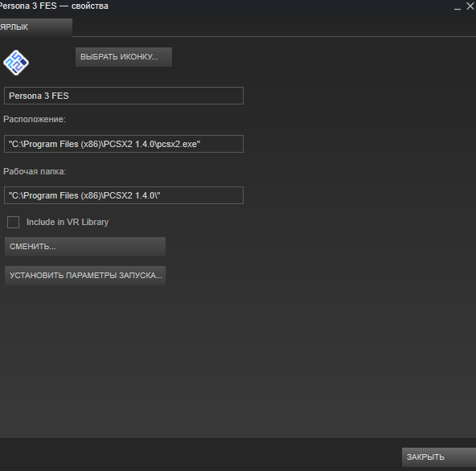Open УСТАНОВИТЬ ПАРАМЕТРЫ ЗАПУСКА dialog
The height and width of the screenshot is (471, 476).
point(85,275)
